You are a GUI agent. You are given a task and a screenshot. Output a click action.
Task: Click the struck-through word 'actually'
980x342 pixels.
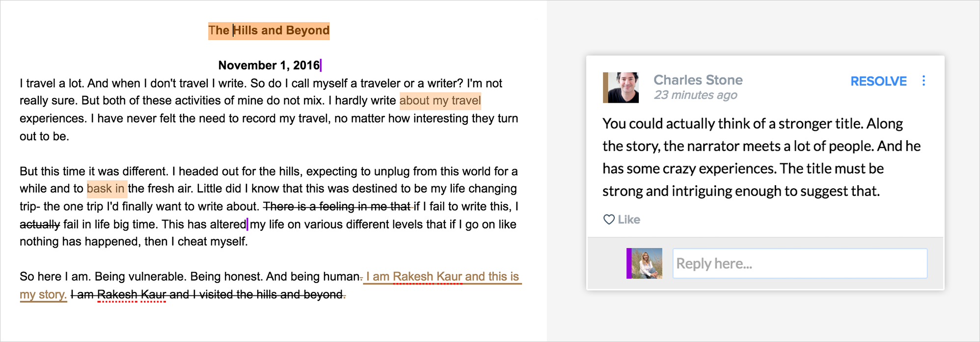pyautogui.click(x=40, y=225)
